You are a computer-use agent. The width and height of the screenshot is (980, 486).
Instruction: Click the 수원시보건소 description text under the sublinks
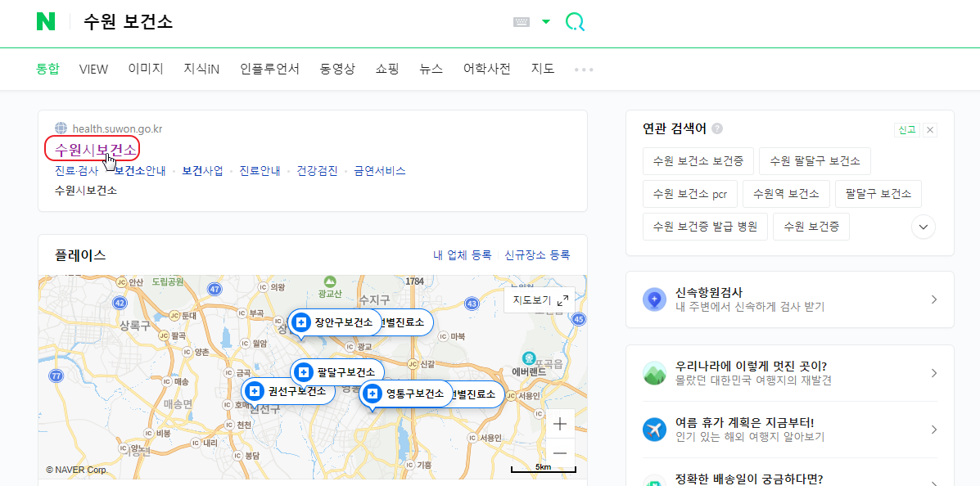click(86, 190)
